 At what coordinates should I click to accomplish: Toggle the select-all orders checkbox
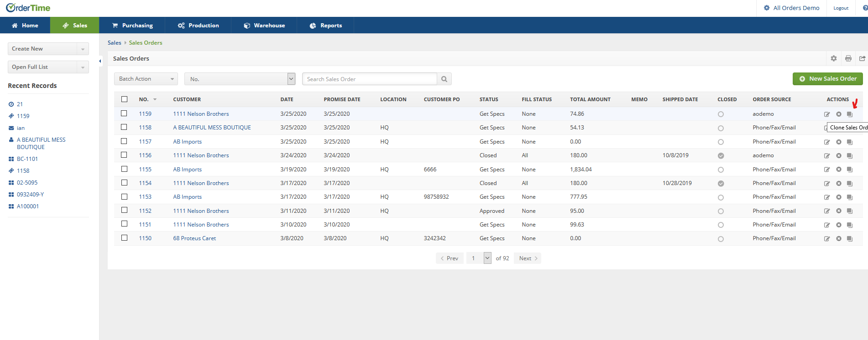[x=124, y=99]
